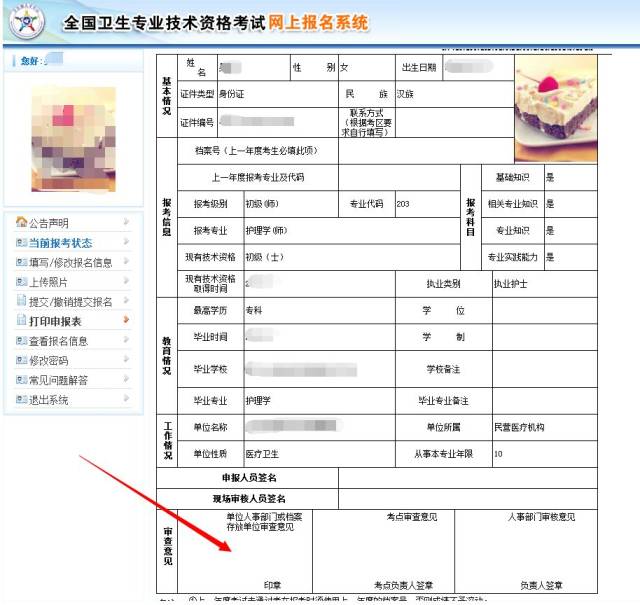Click the pixelated profile photo in the sidebar
640x605 pixels.
73,139
